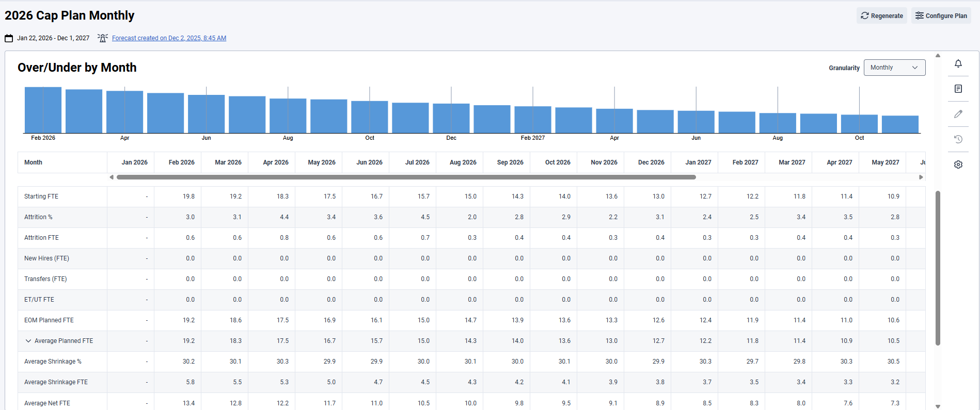Screen dimensions: 980x410
Task: Open the forecast created link
Action: point(169,38)
